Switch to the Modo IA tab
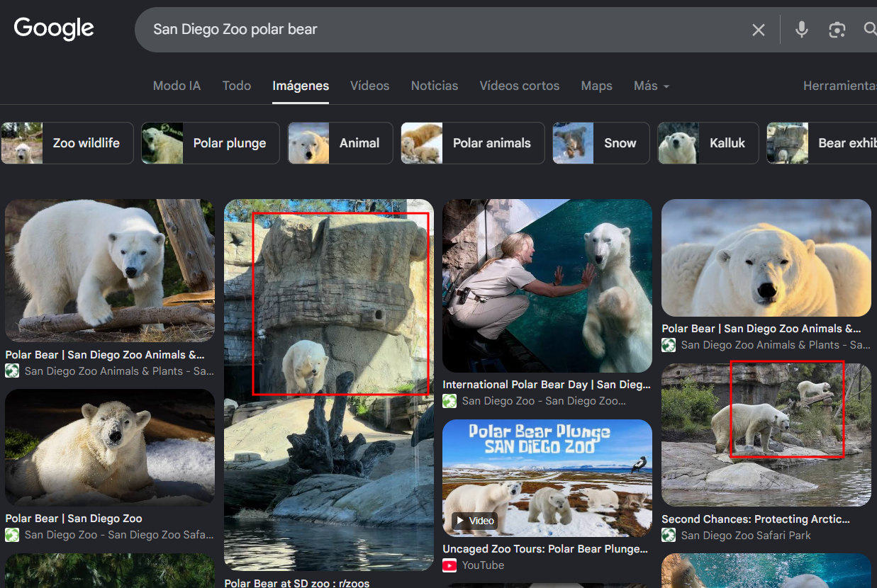 [x=177, y=86]
